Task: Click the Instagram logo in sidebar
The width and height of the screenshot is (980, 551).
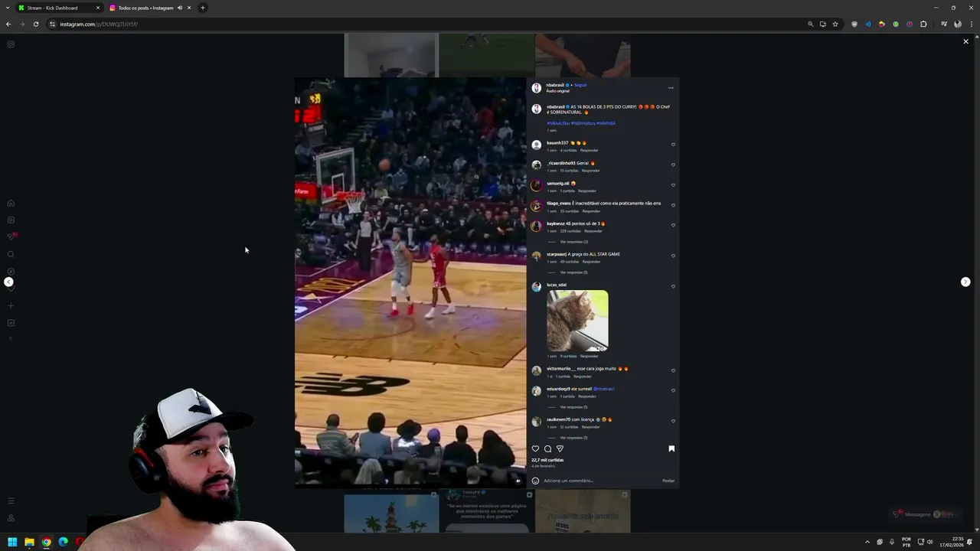Action: coord(11,44)
